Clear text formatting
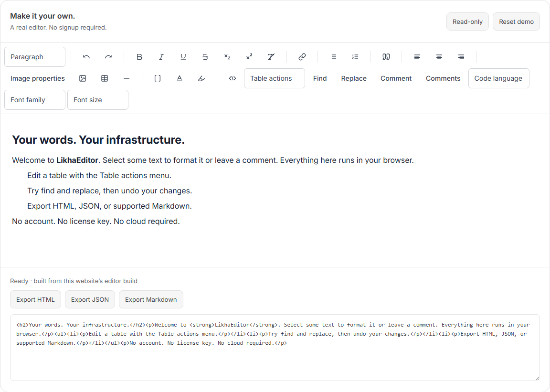The height and width of the screenshot is (392, 550). coord(271,57)
